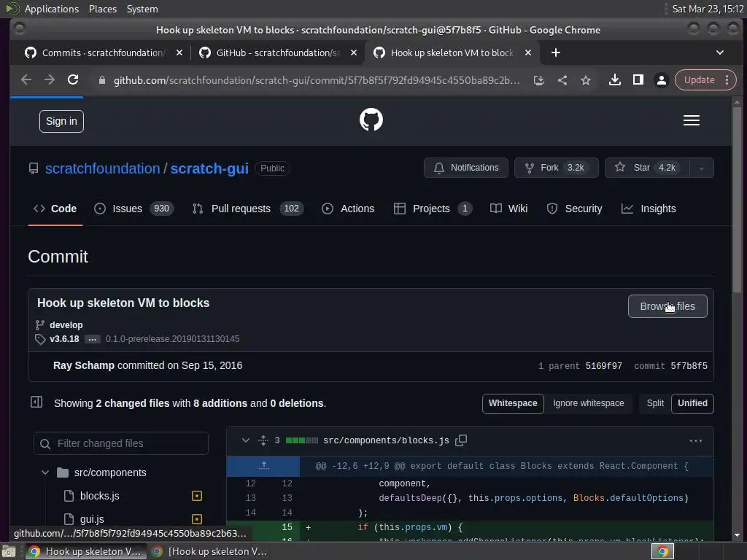Copy the blocks.js file path icon
The image size is (747, 560).
pyautogui.click(x=461, y=440)
